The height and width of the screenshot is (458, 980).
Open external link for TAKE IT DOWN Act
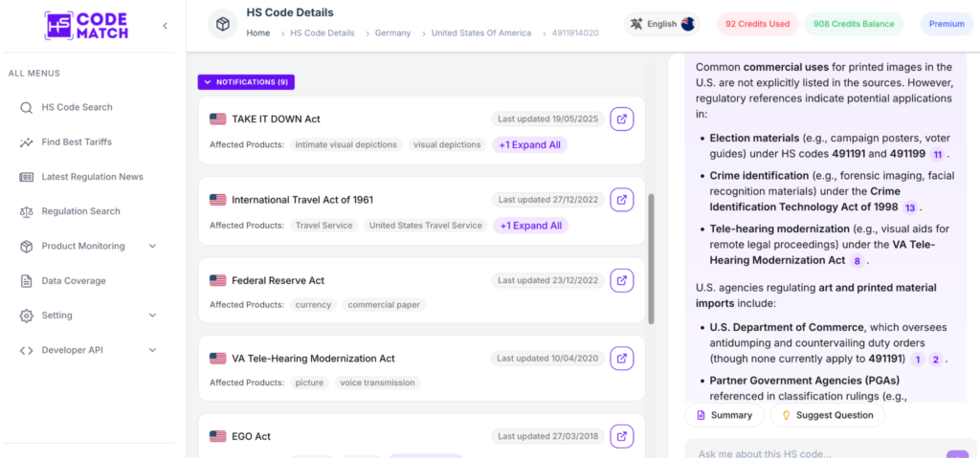tap(622, 119)
